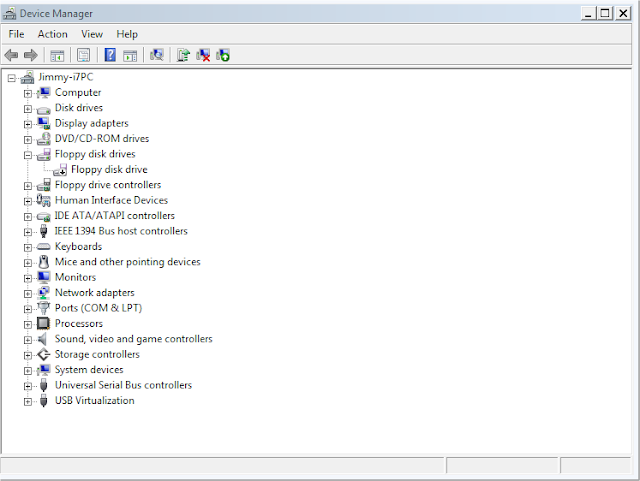Open the Properties toolbar icon

point(84,55)
